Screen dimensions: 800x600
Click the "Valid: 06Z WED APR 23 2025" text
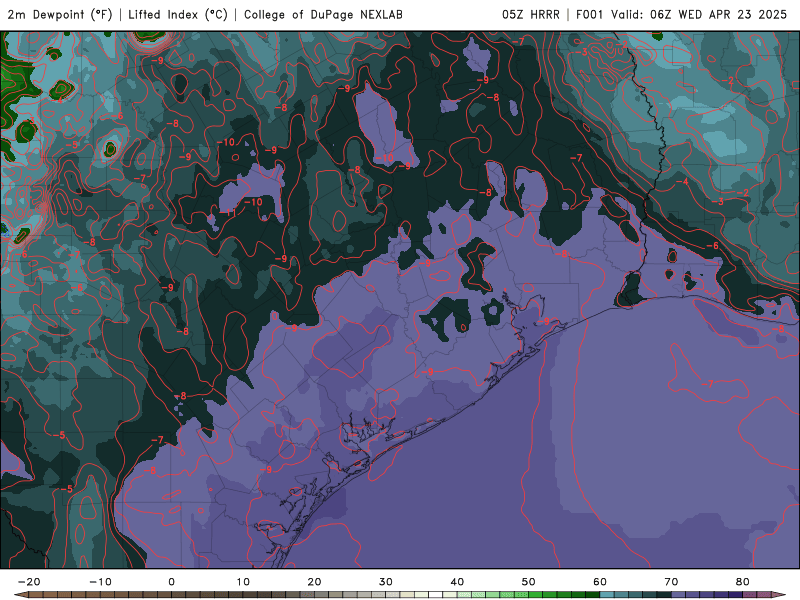[x=699, y=15]
